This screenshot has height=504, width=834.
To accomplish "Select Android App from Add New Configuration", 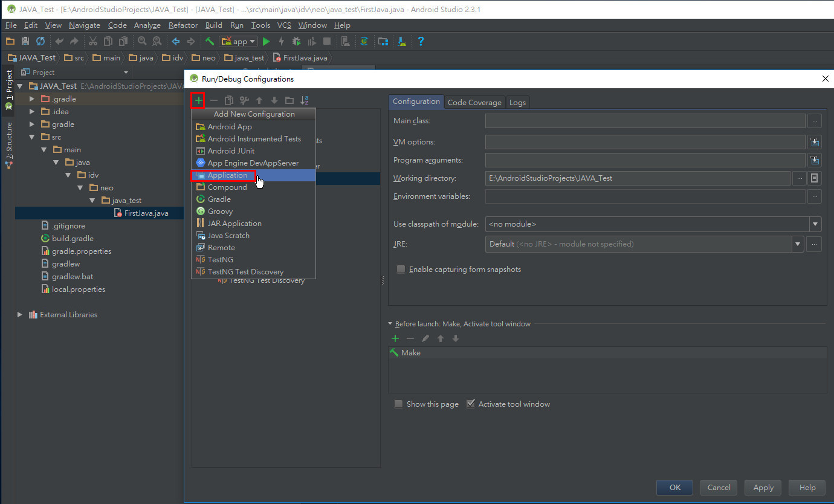I will (x=253, y=127).
